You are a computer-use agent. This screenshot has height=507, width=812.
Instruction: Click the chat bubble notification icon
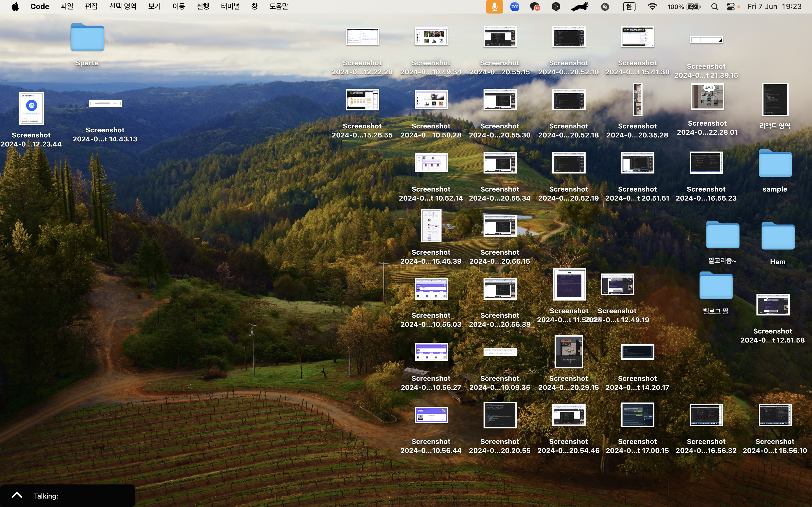pos(535,7)
